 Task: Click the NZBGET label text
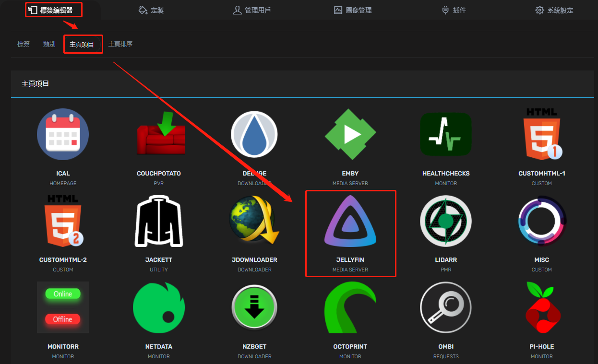click(254, 347)
